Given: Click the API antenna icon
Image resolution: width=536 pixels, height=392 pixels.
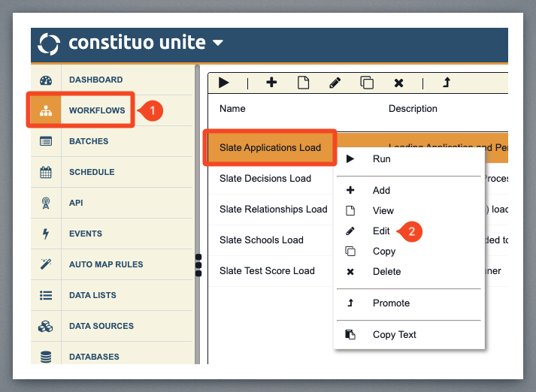Looking at the screenshot, I should 46,203.
